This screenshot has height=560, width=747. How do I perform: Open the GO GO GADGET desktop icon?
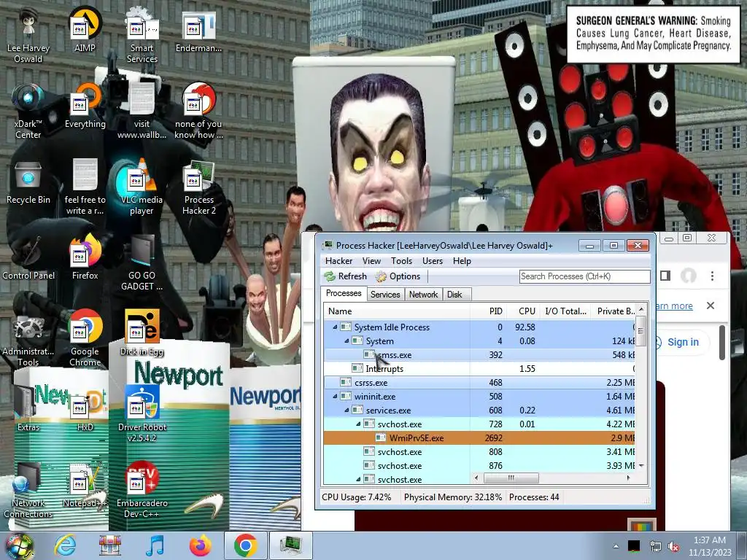coord(142,262)
